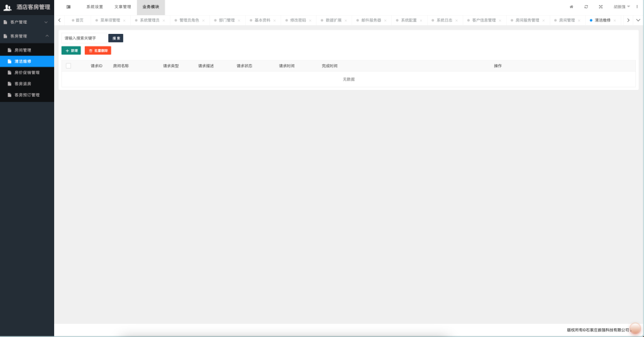The height and width of the screenshot is (337, 644).
Task: Open the vertical three-dot more menu
Action: [637, 7]
